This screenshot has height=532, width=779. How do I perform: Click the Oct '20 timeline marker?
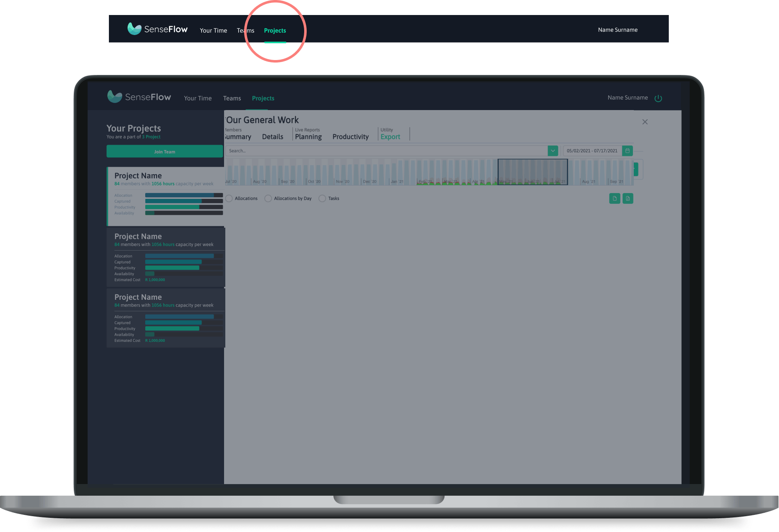314,181
